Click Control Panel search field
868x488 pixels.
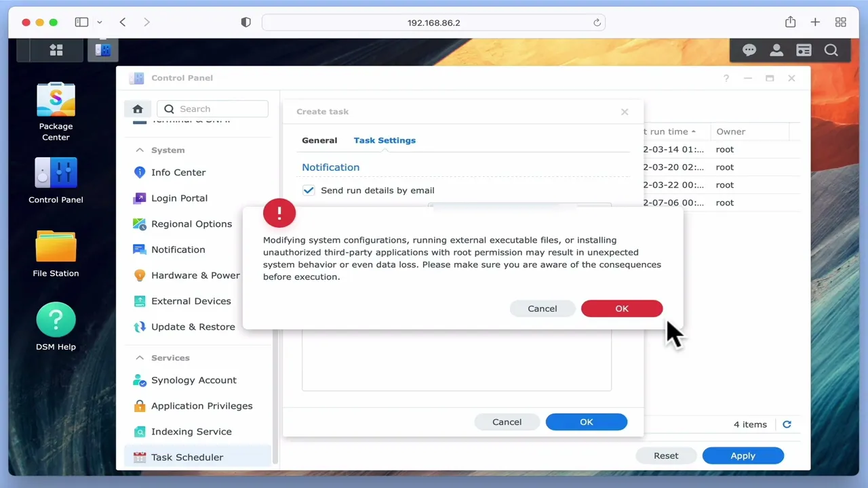pos(213,109)
